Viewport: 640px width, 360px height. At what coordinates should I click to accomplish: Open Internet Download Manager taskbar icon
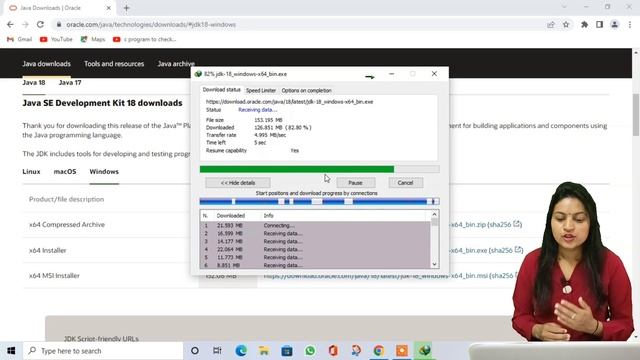coord(424,351)
